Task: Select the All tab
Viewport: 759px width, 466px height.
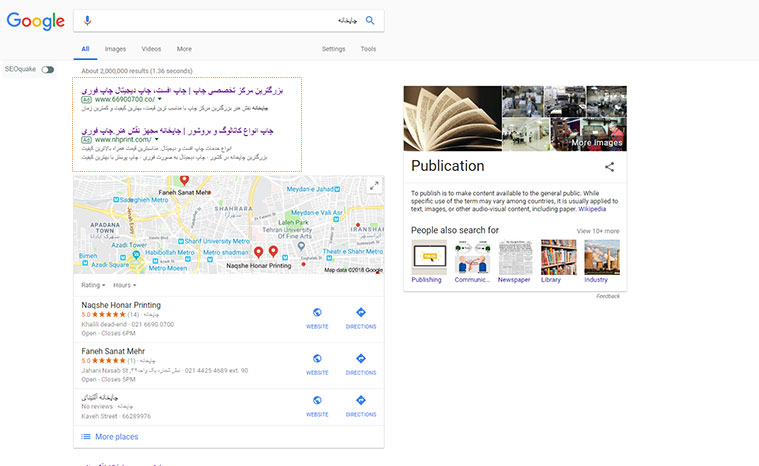Action: tap(85, 49)
